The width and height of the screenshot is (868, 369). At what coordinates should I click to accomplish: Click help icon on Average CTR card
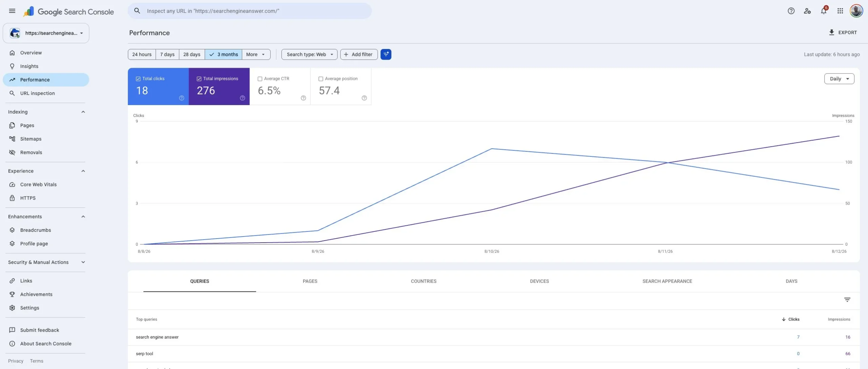(303, 98)
